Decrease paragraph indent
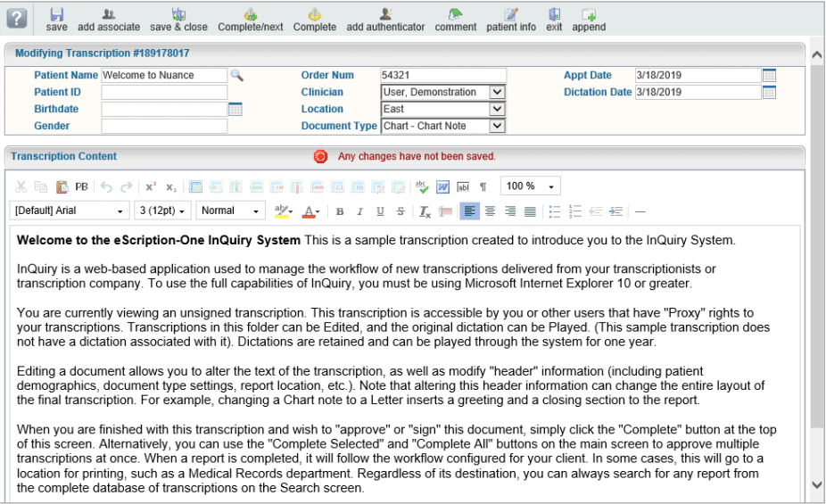 click(595, 211)
